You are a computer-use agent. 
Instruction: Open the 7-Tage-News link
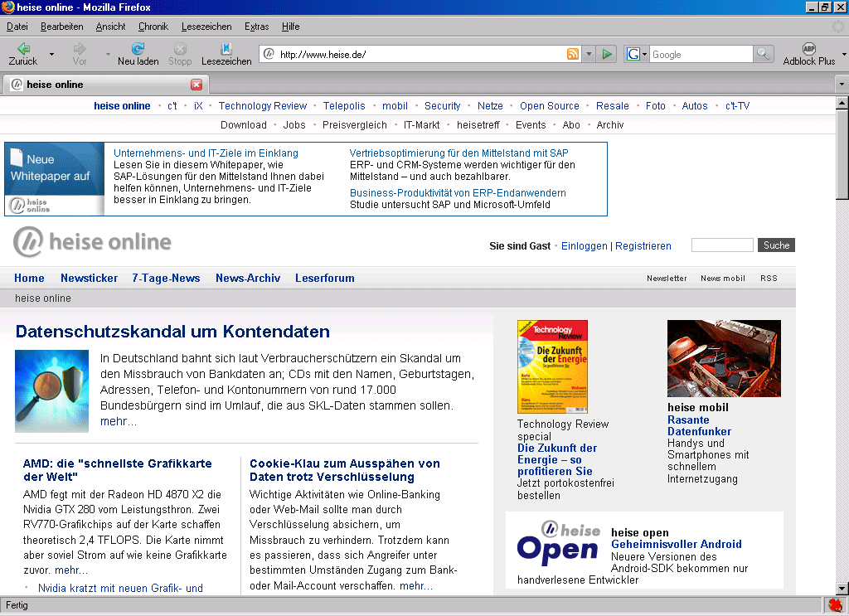pyautogui.click(x=166, y=278)
